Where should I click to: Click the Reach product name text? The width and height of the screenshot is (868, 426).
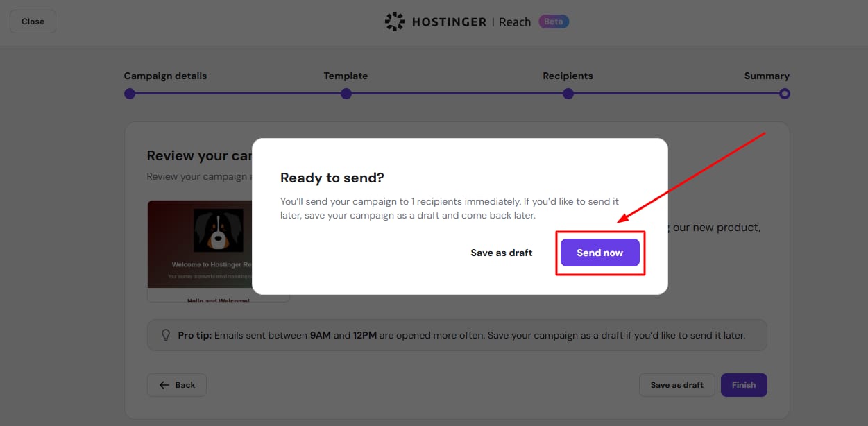(x=515, y=22)
